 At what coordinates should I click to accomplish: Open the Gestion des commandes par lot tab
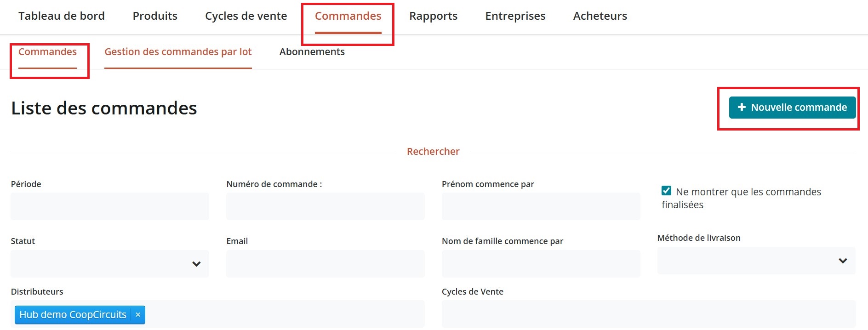coord(178,52)
